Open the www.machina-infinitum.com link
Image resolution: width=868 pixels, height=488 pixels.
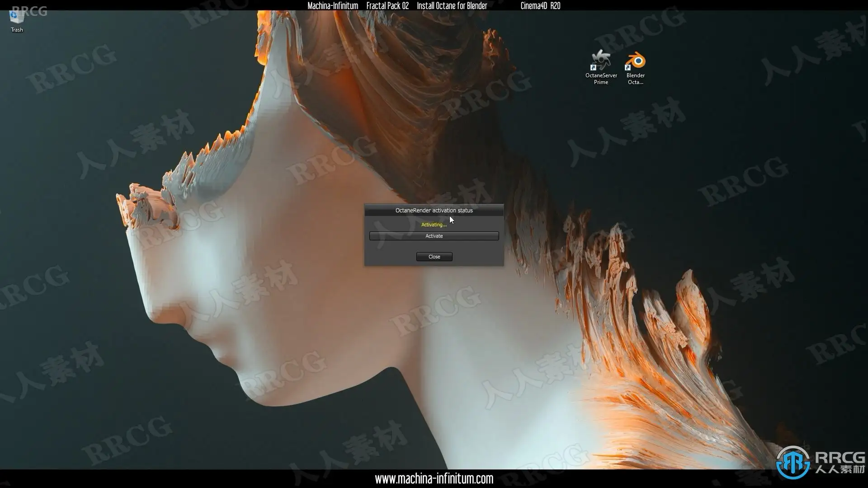coord(434,479)
